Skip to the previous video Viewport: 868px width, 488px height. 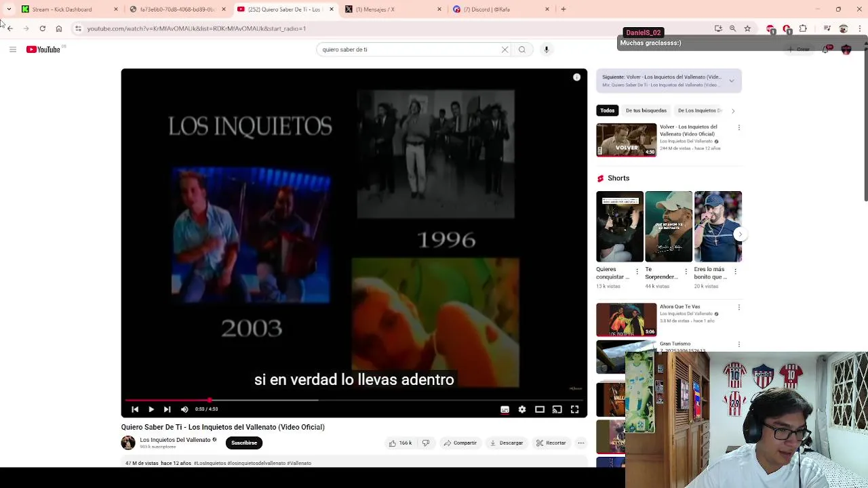pos(135,409)
